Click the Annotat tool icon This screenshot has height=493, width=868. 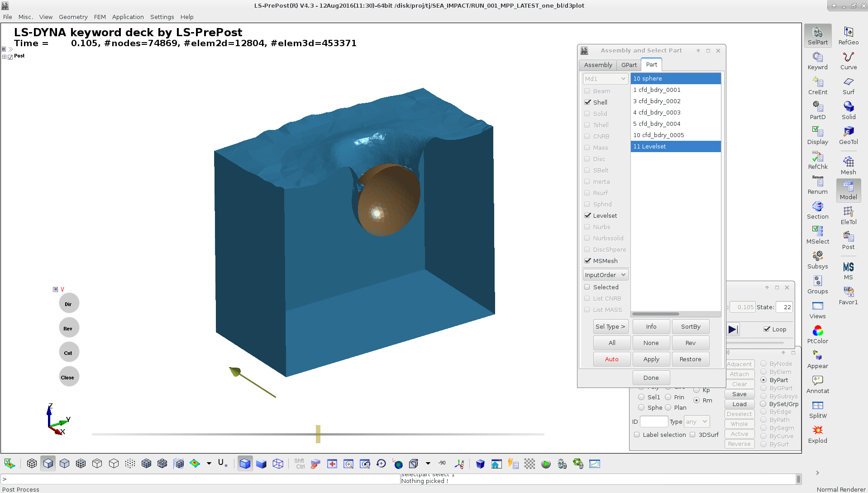click(x=817, y=384)
